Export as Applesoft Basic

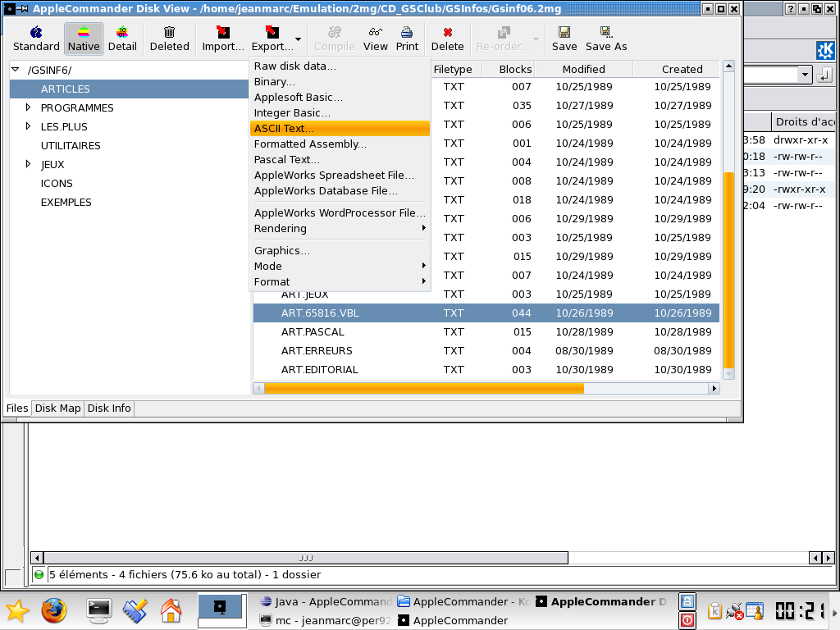[x=340, y=97]
